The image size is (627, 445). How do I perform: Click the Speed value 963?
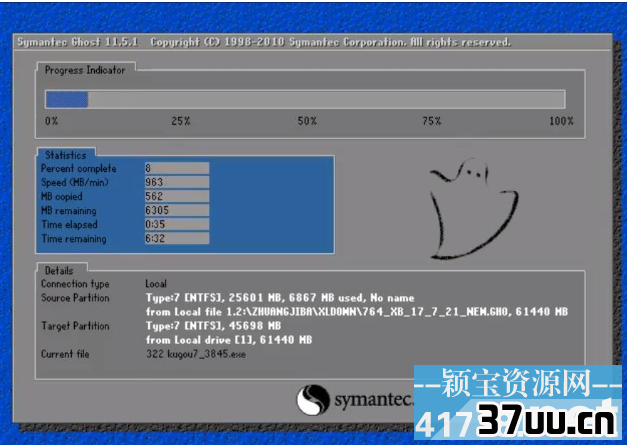(x=177, y=182)
